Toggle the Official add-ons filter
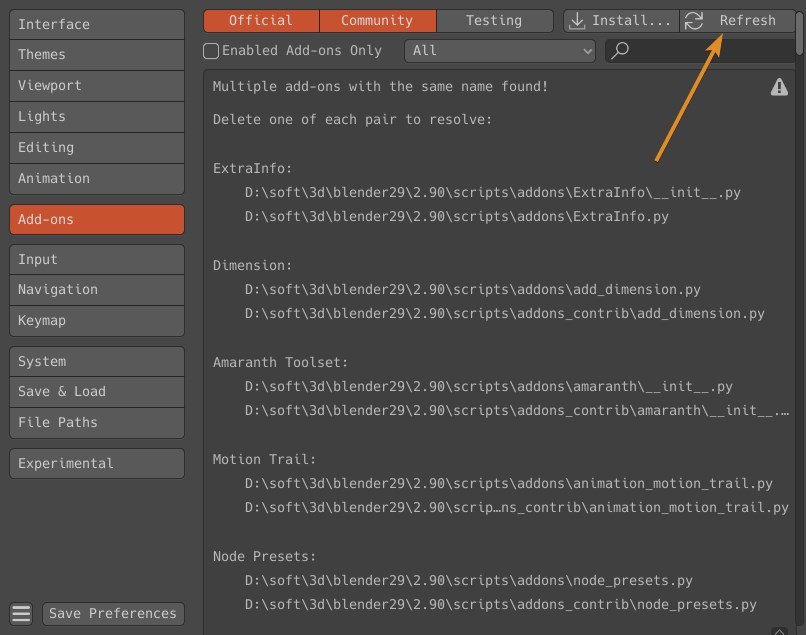 click(260, 20)
